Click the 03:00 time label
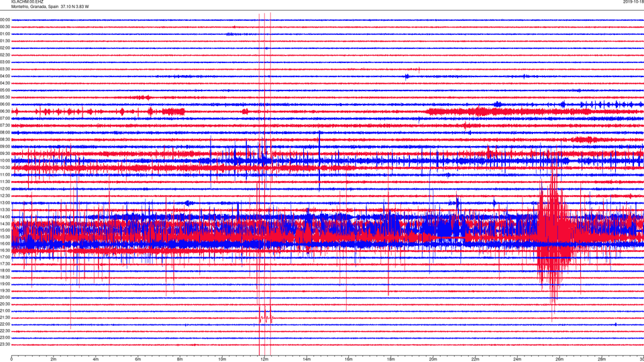Screen dimensions: 644x362 point(5,62)
